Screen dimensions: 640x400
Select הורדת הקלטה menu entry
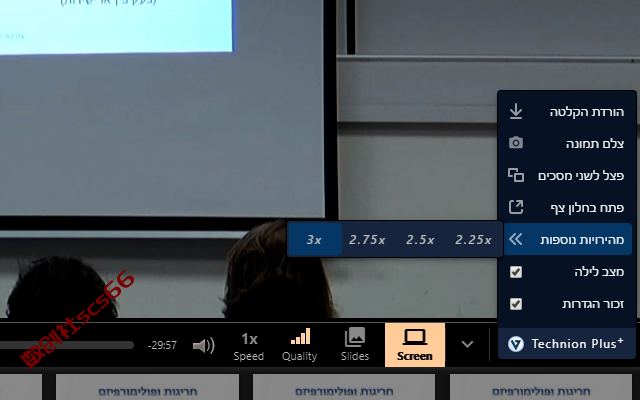pyautogui.click(x=567, y=111)
